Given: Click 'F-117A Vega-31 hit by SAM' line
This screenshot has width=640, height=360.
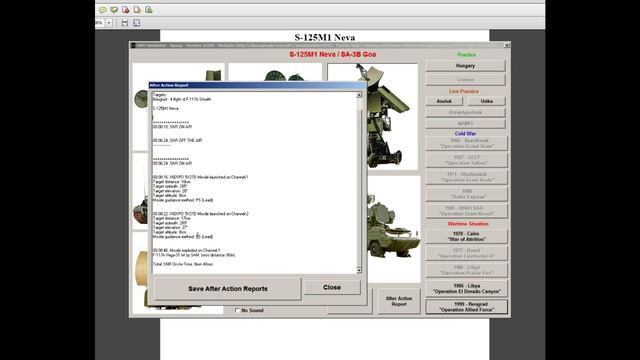Looking at the screenshot, I should (x=194, y=255).
